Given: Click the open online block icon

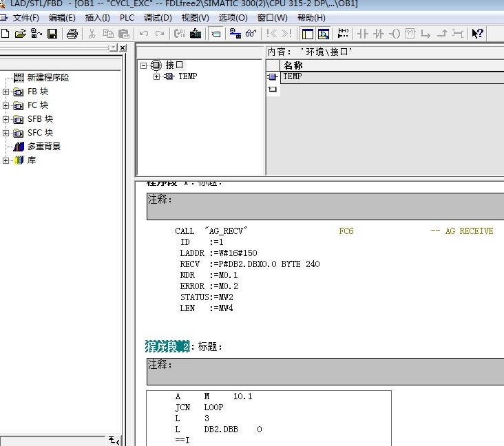Looking at the screenshot, I should click(36, 34).
